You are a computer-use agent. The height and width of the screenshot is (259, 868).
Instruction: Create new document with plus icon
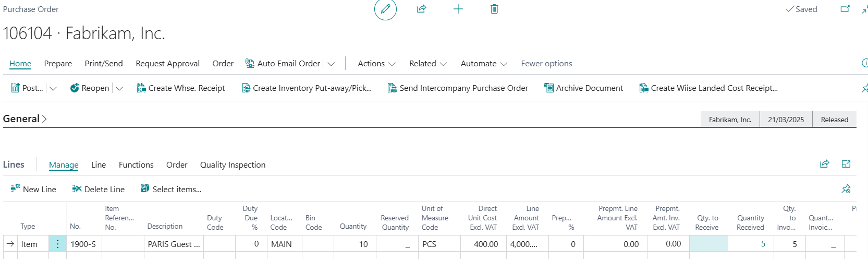tap(458, 9)
